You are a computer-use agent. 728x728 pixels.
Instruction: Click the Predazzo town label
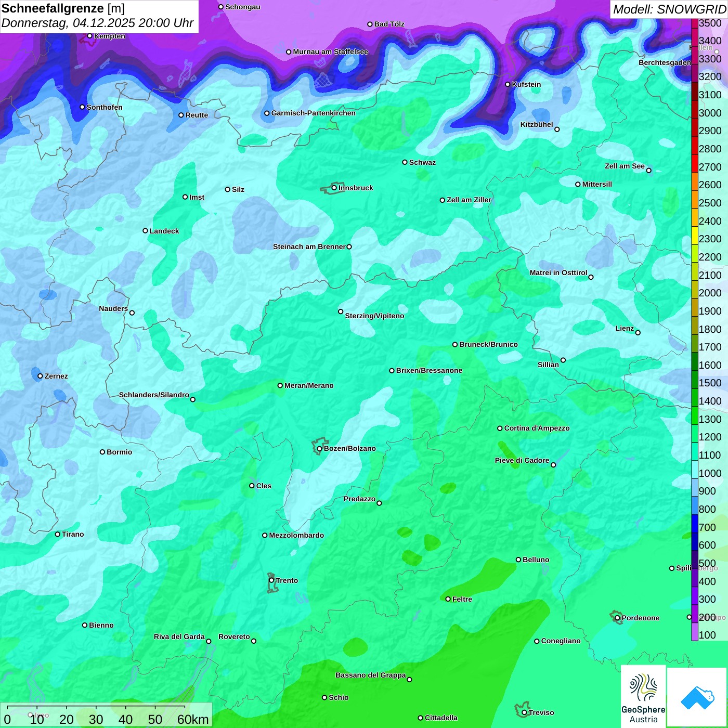coord(359,499)
